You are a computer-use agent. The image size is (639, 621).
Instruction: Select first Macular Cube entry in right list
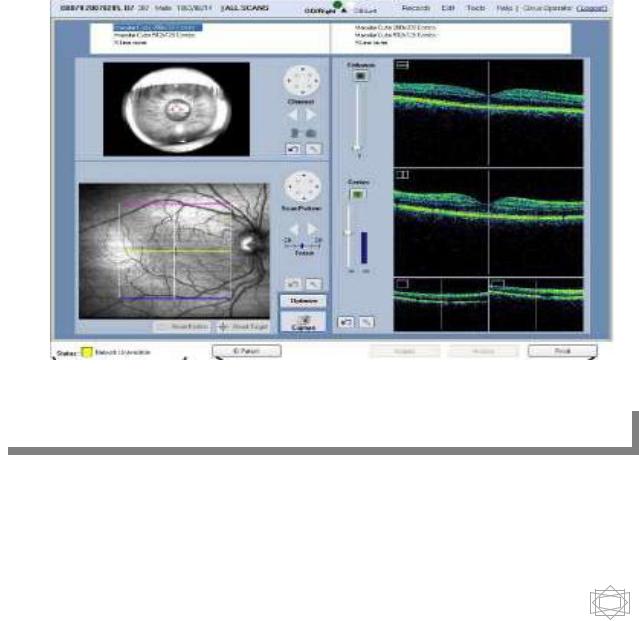click(x=395, y=27)
